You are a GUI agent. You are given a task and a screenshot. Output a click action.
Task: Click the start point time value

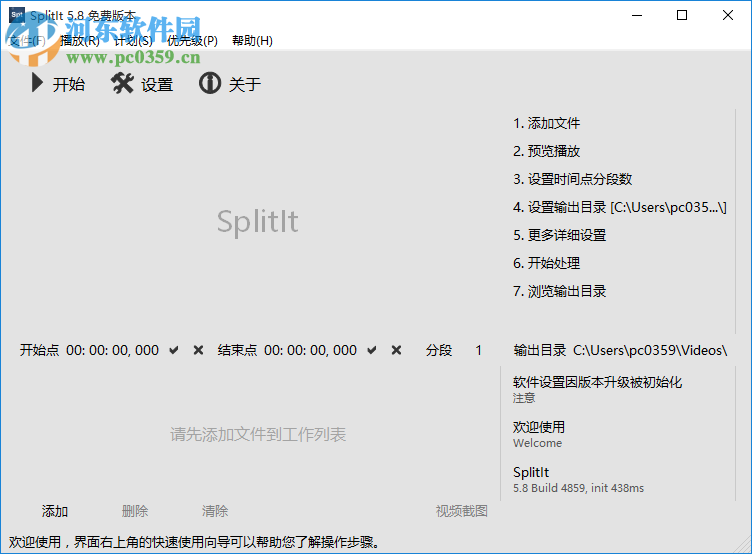112,351
